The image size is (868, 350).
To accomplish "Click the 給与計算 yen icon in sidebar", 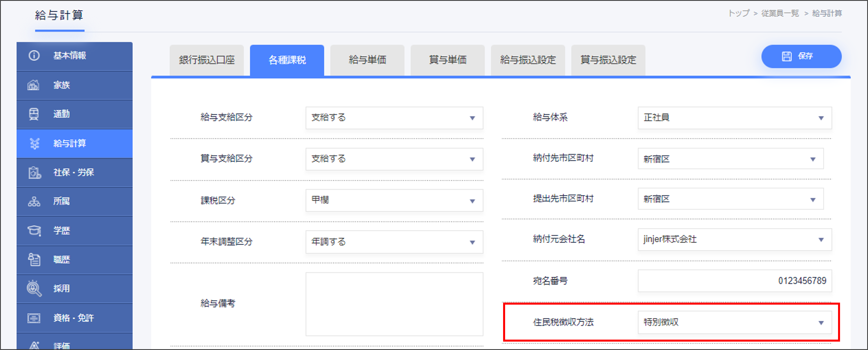I will pyautogui.click(x=34, y=143).
